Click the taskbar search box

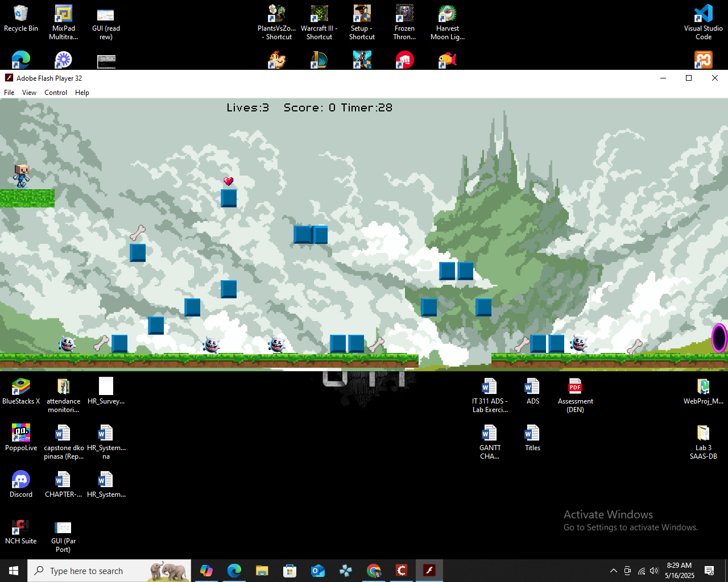click(110, 571)
